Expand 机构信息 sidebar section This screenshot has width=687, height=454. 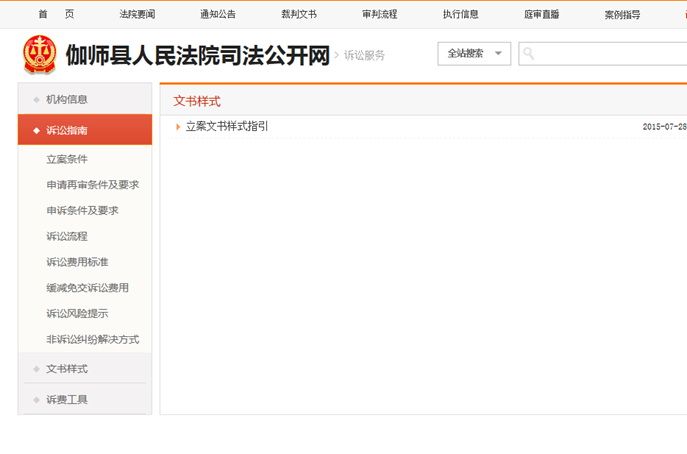pos(67,99)
